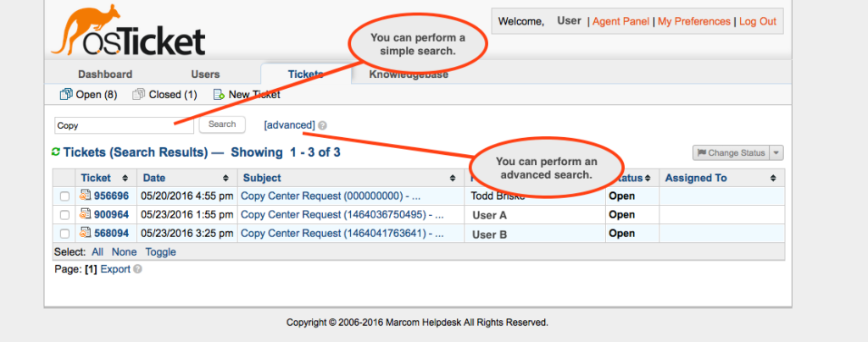Image resolution: width=868 pixels, height=342 pixels.
Task: Click the Subject column header
Action: click(262, 178)
